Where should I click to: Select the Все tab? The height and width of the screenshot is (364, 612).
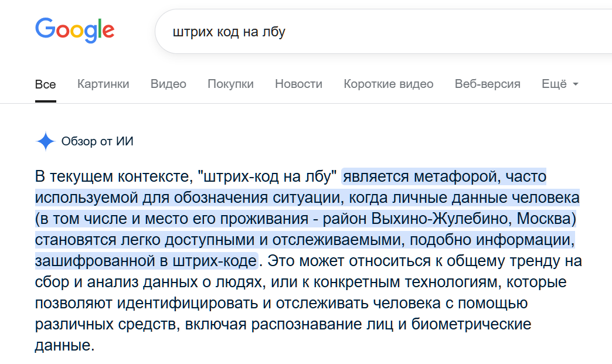(x=45, y=84)
